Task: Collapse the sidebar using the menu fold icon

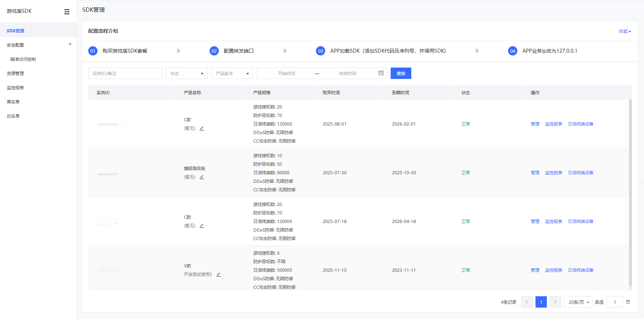Action: pyautogui.click(x=67, y=12)
